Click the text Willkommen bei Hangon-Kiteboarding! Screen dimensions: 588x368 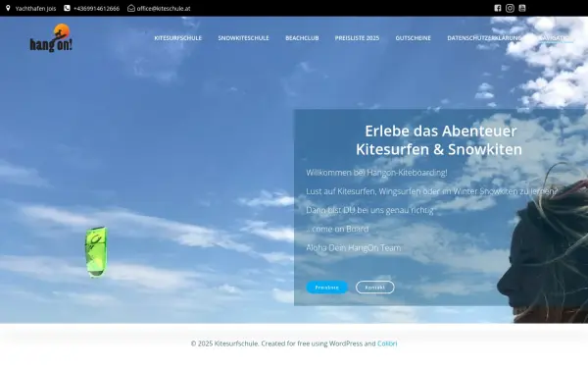click(376, 173)
